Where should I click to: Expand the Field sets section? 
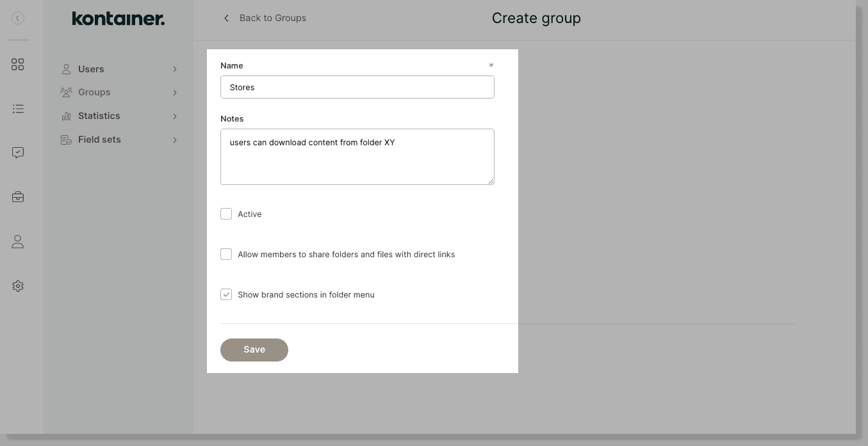point(175,139)
